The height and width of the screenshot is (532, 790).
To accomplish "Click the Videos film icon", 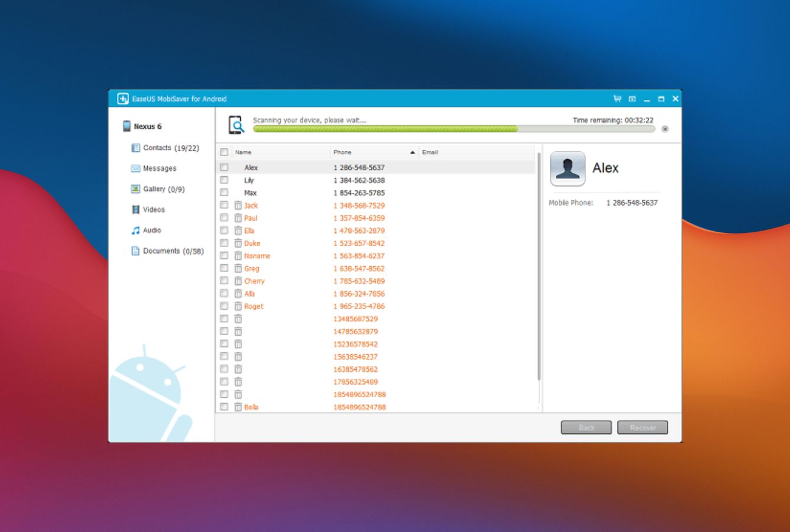I will tap(135, 210).
